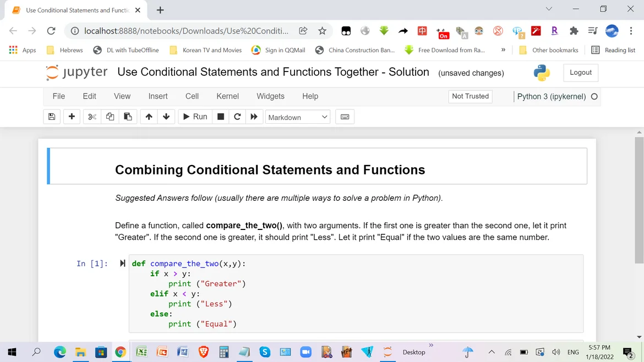The height and width of the screenshot is (362, 644).
Task: Move the selected cell up
Action: click(149, 117)
